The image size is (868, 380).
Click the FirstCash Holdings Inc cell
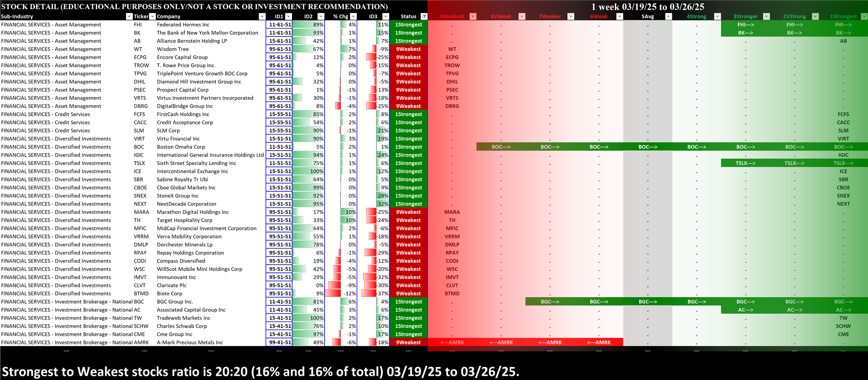(x=210, y=115)
